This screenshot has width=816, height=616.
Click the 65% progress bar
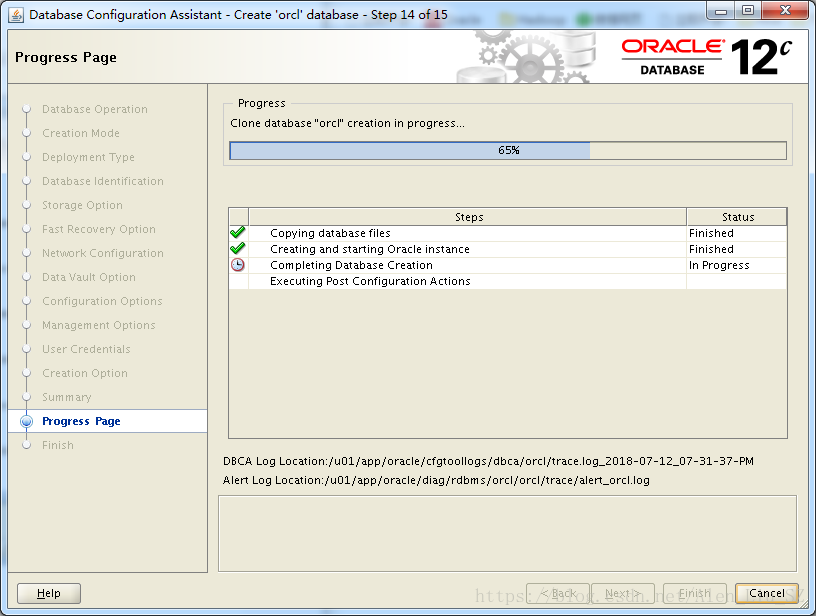click(x=508, y=150)
